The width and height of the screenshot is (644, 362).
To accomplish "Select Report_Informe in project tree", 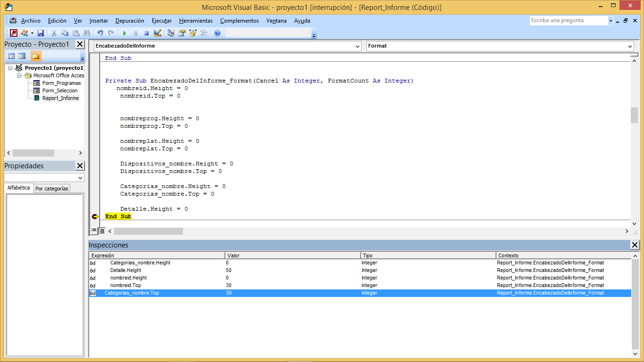I will [x=61, y=98].
